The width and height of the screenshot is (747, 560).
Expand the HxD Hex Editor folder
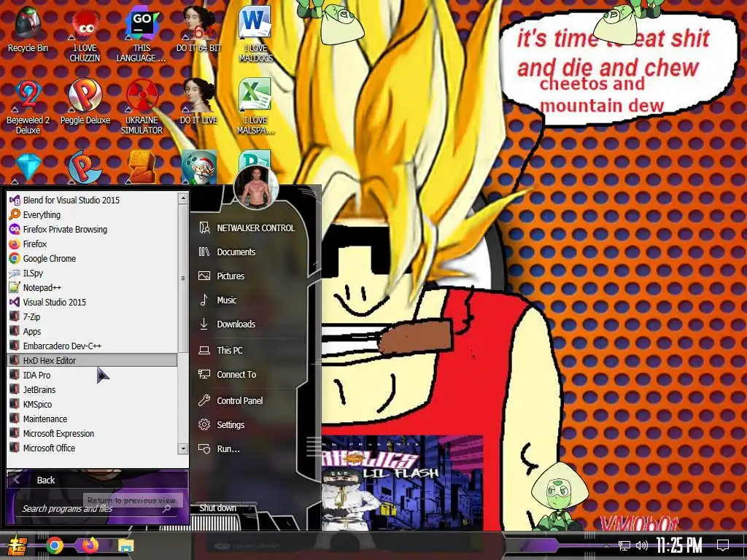coord(93,360)
